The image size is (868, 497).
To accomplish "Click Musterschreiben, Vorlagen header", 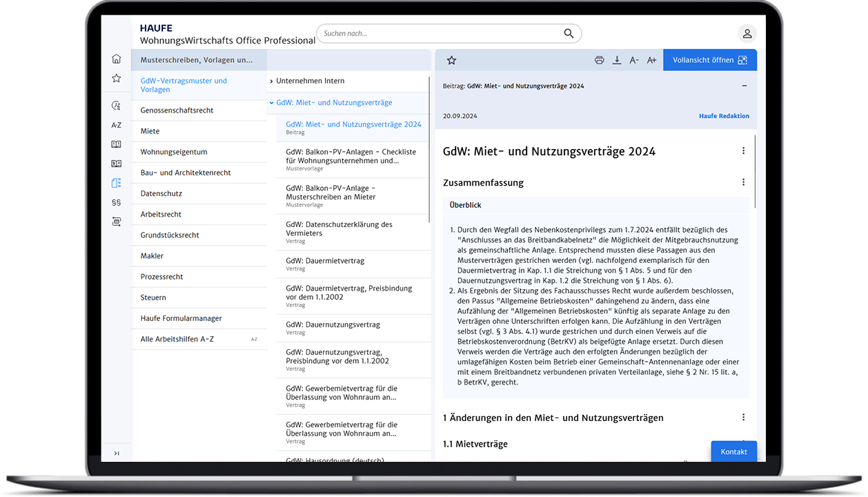I will point(199,60).
